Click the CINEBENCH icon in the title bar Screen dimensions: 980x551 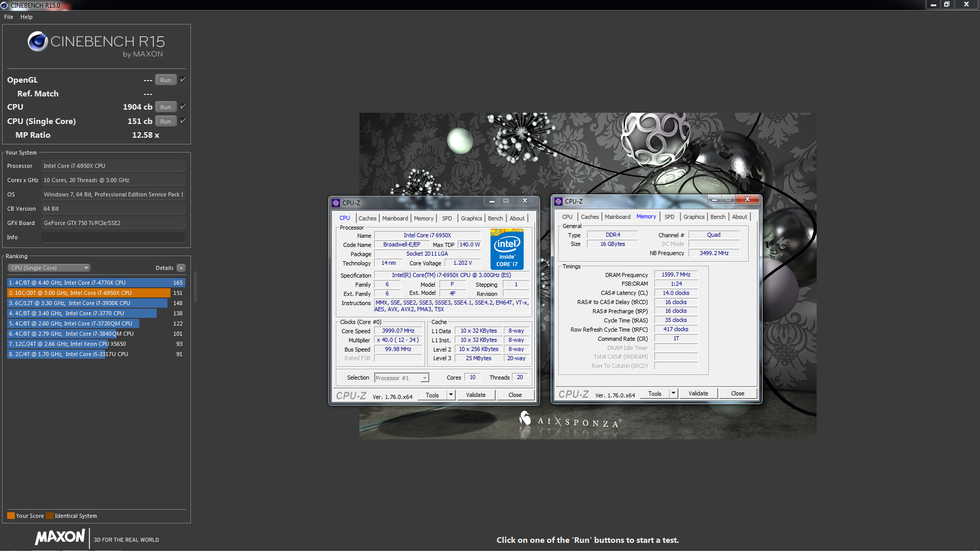click(x=5, y=5)
